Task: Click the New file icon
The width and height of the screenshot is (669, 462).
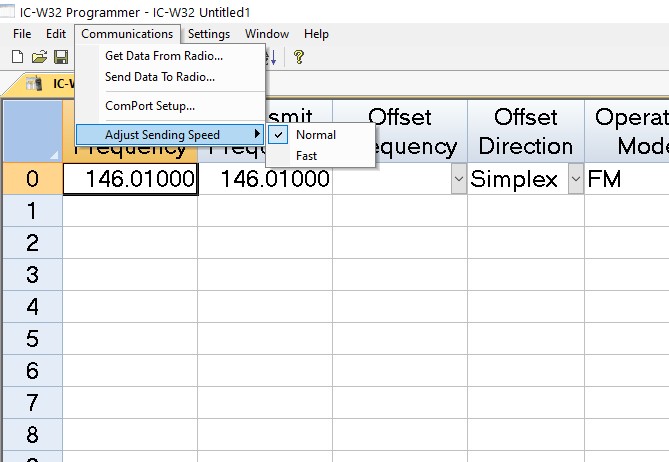Action: [17, 57]
